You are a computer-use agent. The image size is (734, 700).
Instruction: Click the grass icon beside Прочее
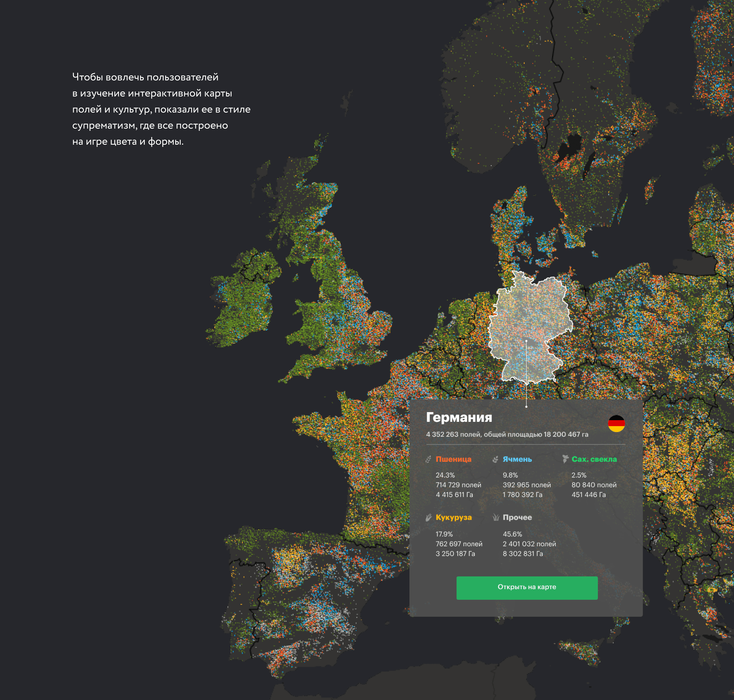496,518
